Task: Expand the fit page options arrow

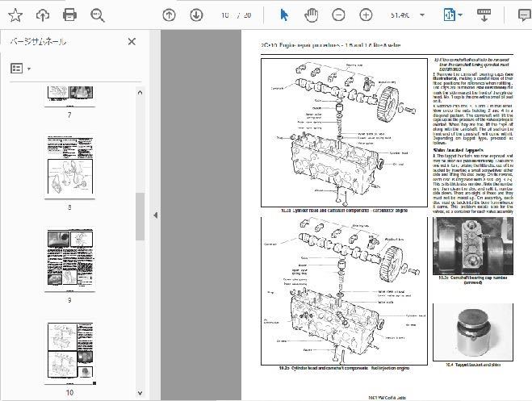Action: pos(460,15)
